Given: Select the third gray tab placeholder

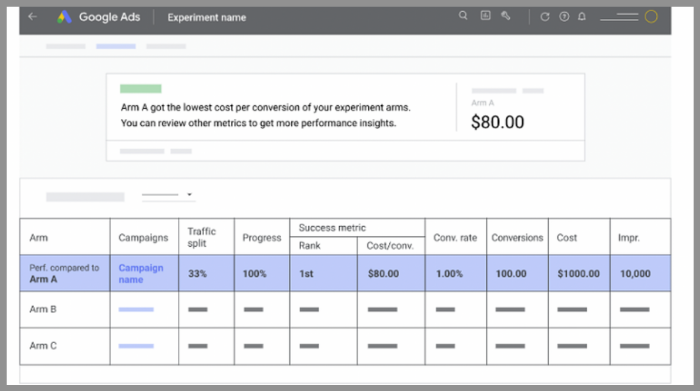Looking at the screenshot, I should (166, 46).
